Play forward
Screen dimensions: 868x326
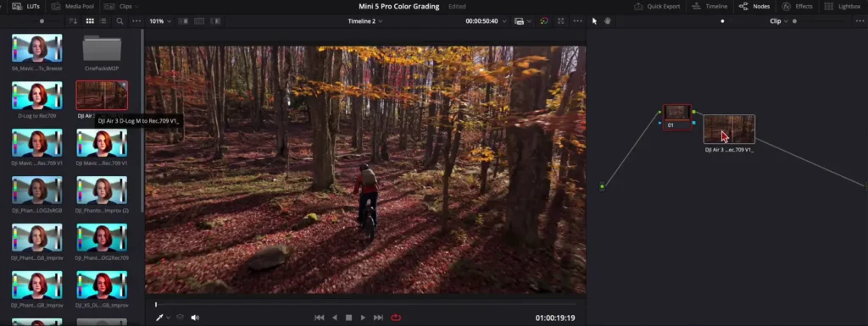363,318
